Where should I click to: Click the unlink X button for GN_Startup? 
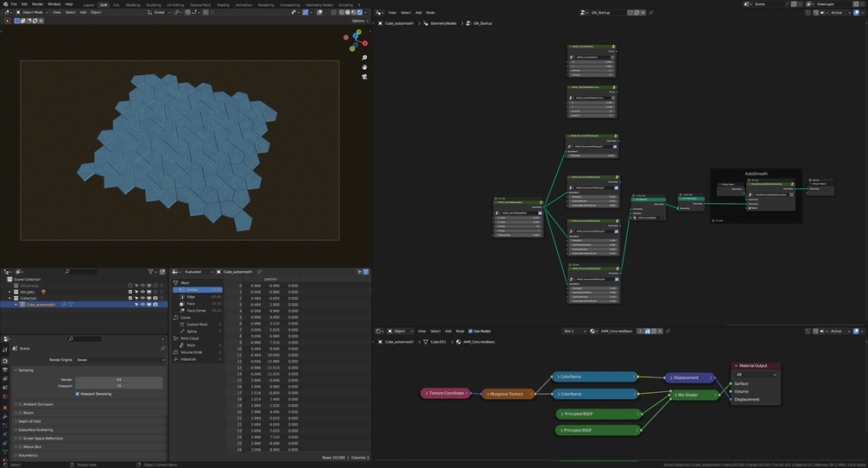pos(643,12)
